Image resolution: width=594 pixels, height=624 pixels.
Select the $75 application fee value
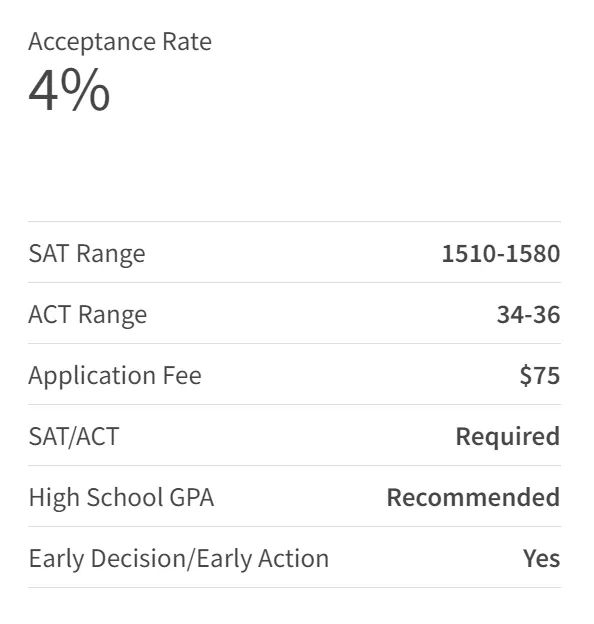pos(540,376)
